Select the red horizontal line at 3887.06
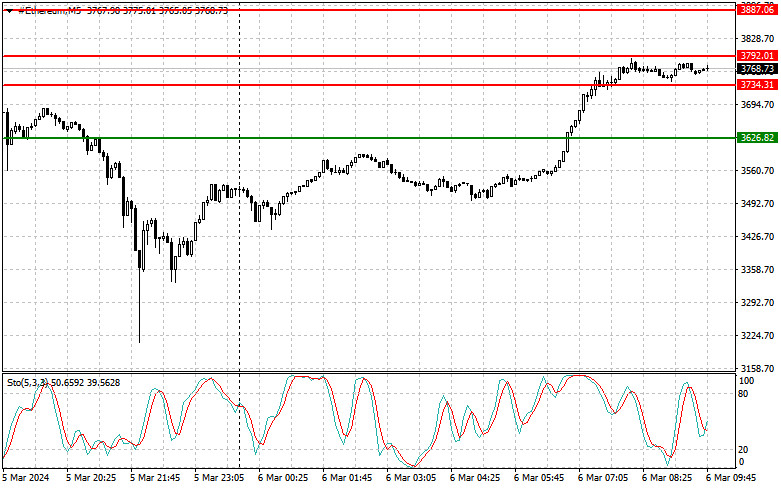 pyautogui.click(x=369, y=9)
